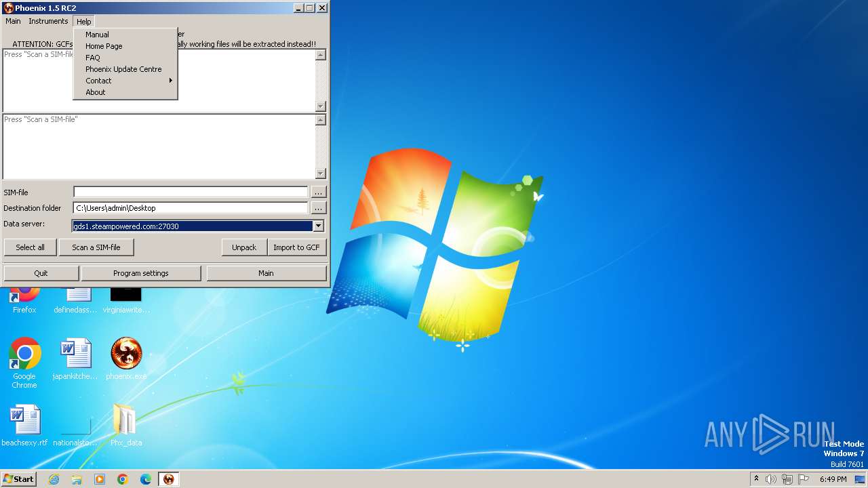
Task: Browse for a SIM-file with the ... button
Action: pos(319,192)
